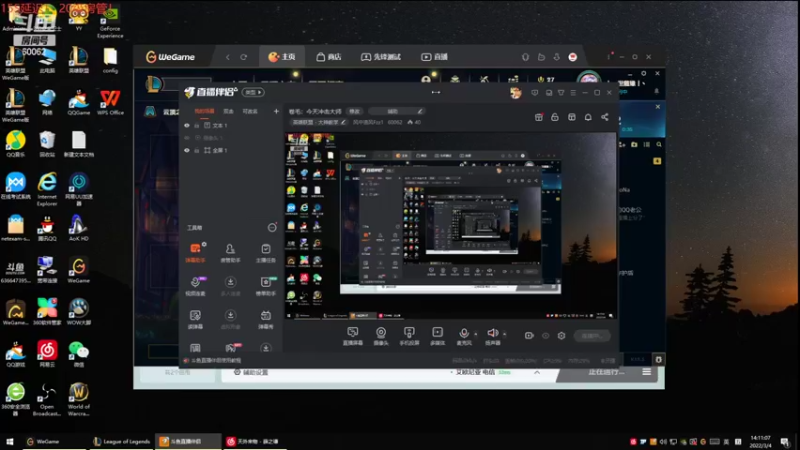Toggle visibility of 摄像头 1 source
Screen dimensions: 800x450
coord(187,138)
